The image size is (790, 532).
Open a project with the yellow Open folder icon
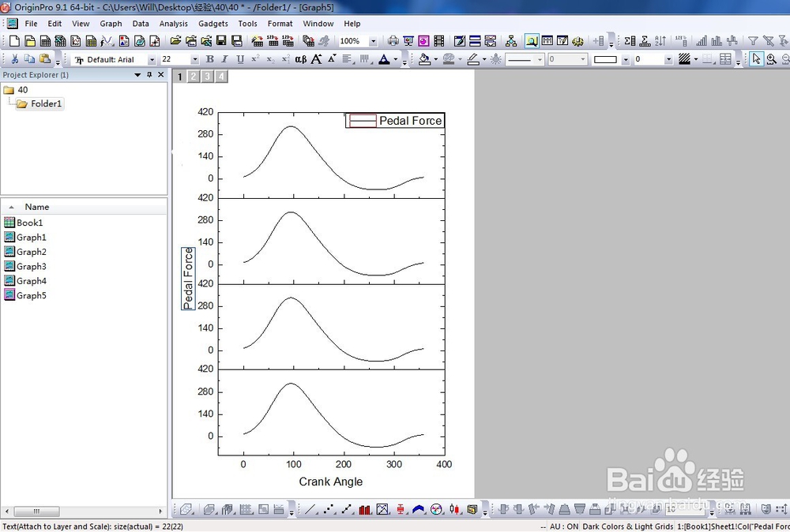[175, 41]
